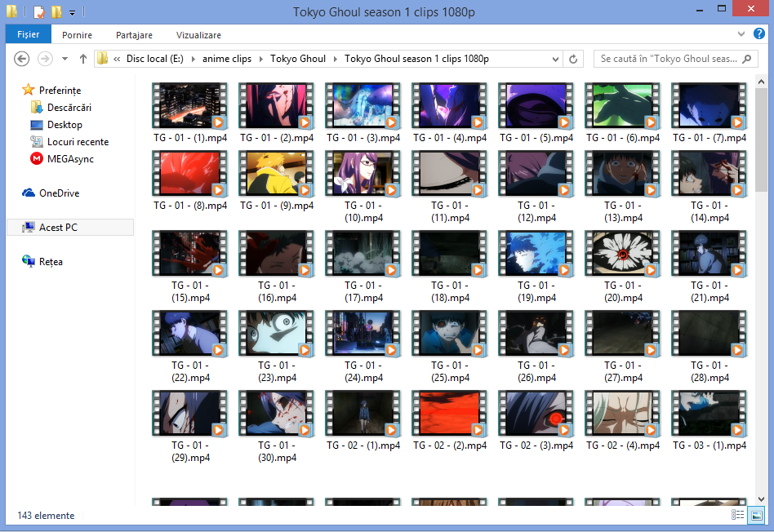
Task: Open the Vizualizare ribbon tab
Action: 198,35
